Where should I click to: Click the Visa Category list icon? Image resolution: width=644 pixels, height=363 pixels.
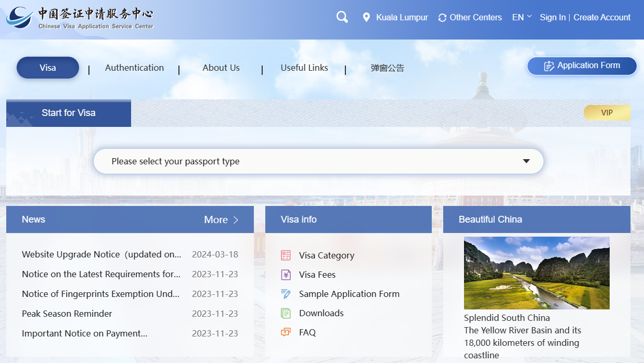(x=286, y=255)
